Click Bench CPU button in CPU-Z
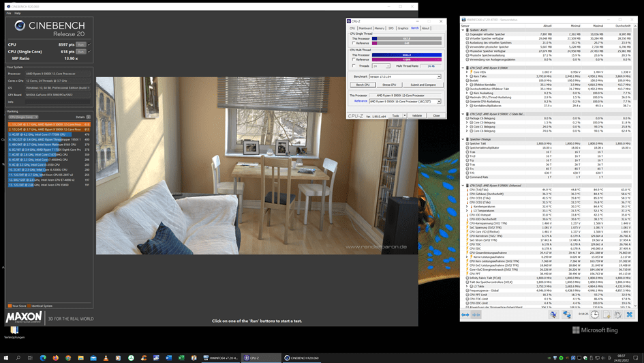 click(x=363, y=85)
